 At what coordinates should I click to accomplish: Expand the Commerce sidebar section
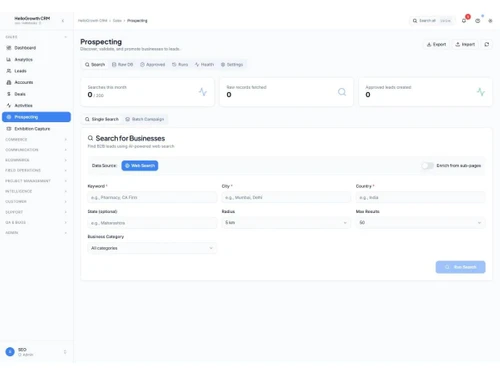click(x=36, y=139)
